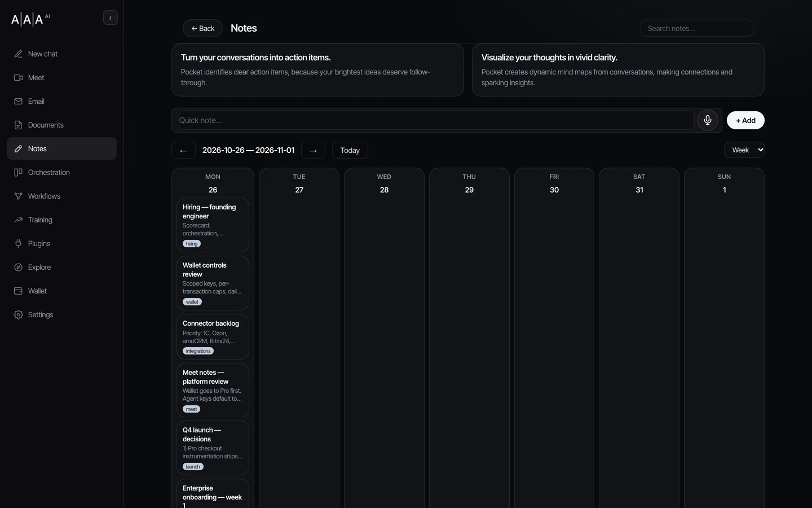
Task: Click the date range 2026-10-26 — 2026-11-01
Action: coord(248,150)
